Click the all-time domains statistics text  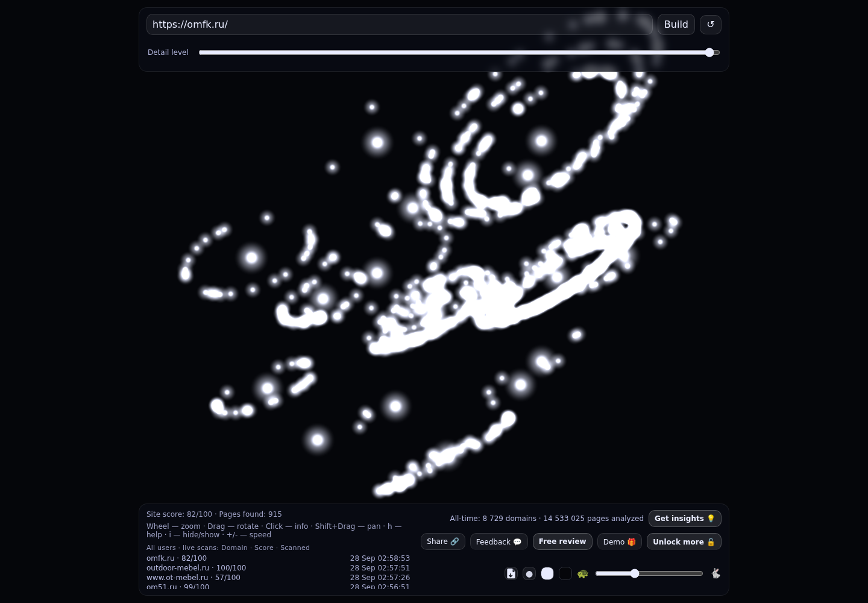(x=547, y=519)
